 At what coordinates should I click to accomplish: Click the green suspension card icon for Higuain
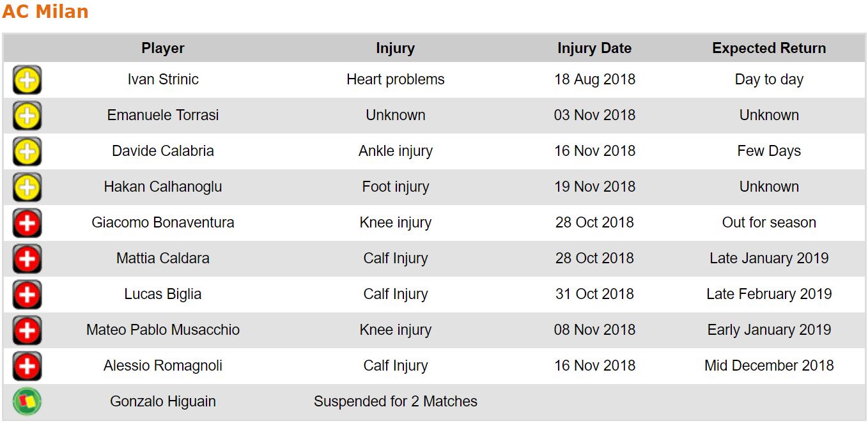27,402
